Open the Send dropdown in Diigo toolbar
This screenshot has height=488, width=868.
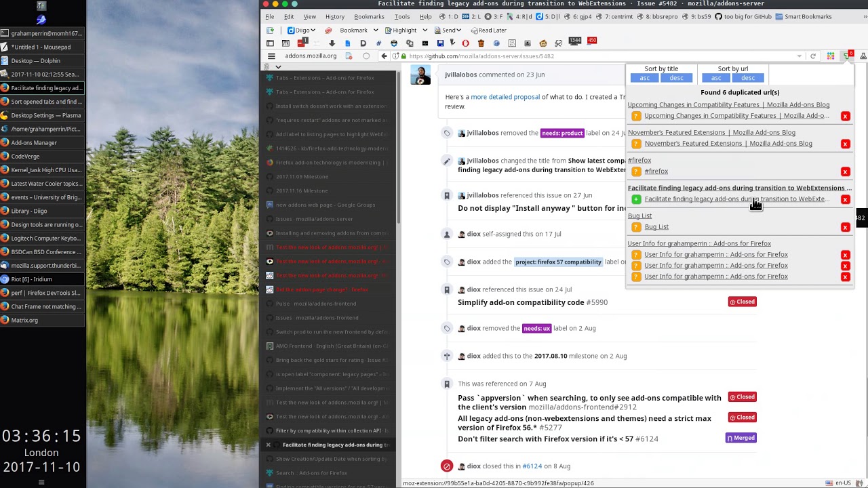[x=448, y=30]
